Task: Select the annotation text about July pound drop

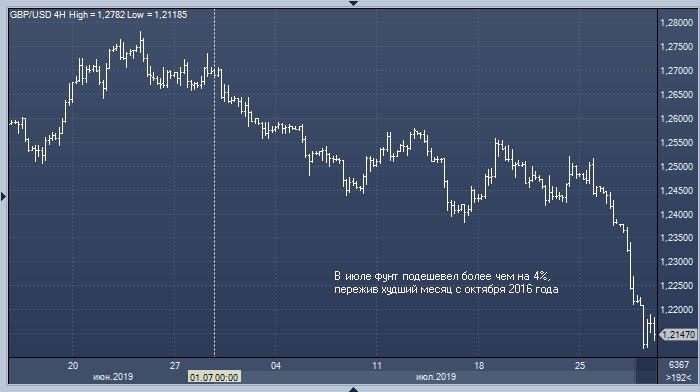Action: point(446,283)
